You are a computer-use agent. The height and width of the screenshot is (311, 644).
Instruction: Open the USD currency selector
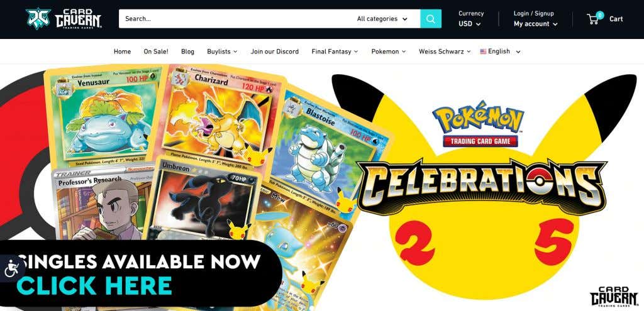pyautogui.click(x=469, y=24)
